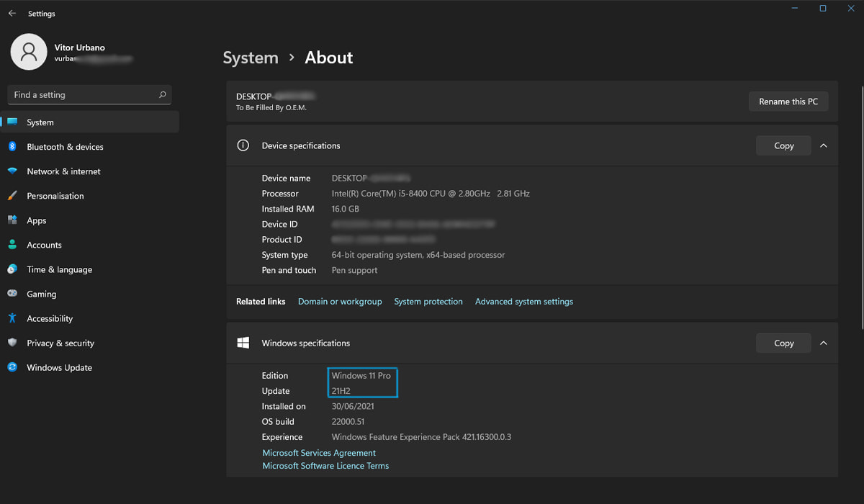Open Gaming via the controller icon
Viewport: 864px width, 504px height.
[x=12, y=294]
